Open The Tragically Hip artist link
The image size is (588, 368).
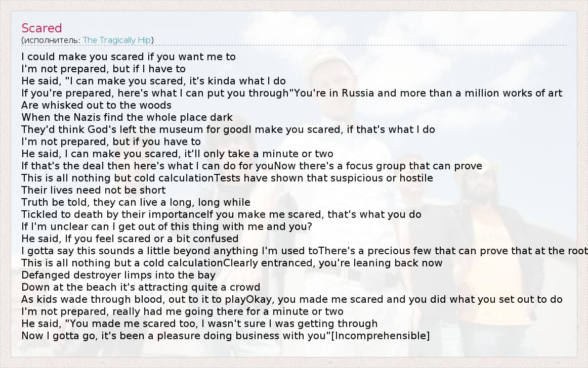117,40
